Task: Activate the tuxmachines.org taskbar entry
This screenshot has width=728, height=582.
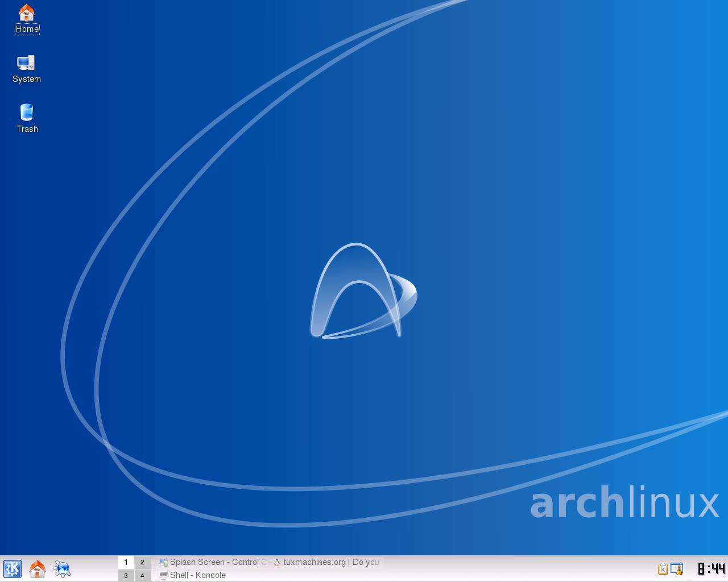Action: click(x=327, y=562)
